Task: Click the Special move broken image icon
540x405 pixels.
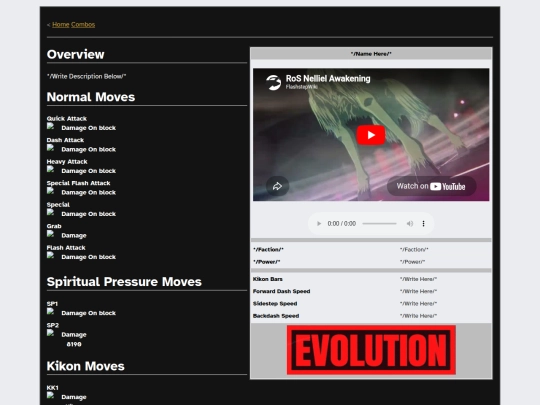Action: click(x=51, y=212)
